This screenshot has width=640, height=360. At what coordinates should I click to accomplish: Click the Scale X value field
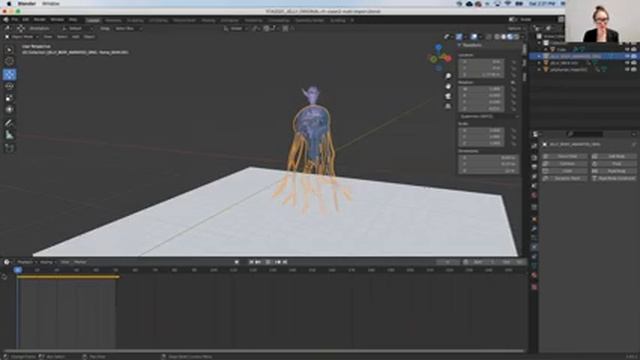coord(480,131)
